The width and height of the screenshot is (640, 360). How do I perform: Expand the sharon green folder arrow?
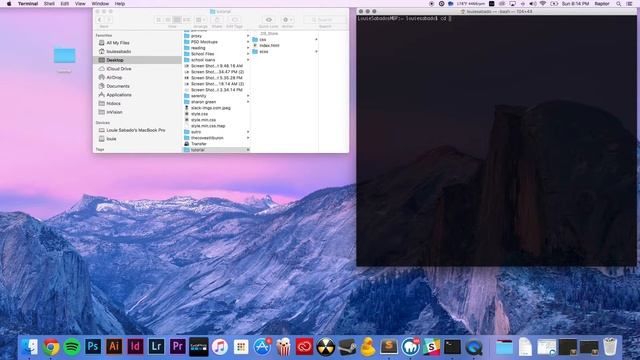point(248,102)
